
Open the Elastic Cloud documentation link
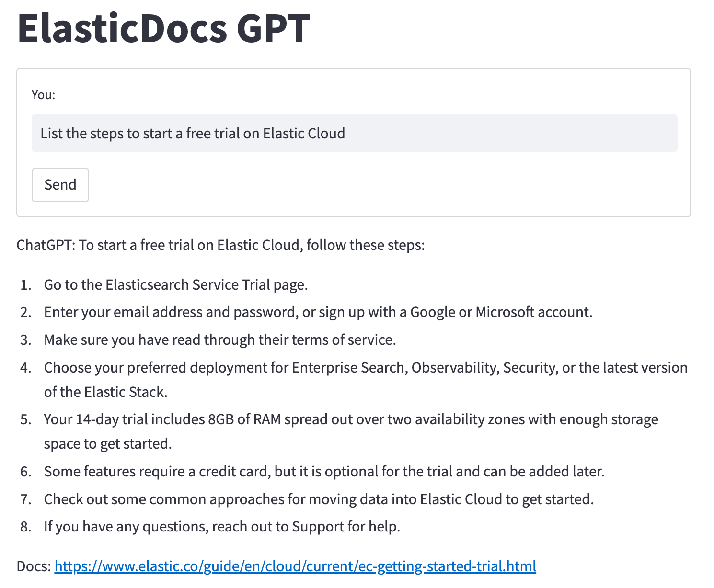coord(295,566)
